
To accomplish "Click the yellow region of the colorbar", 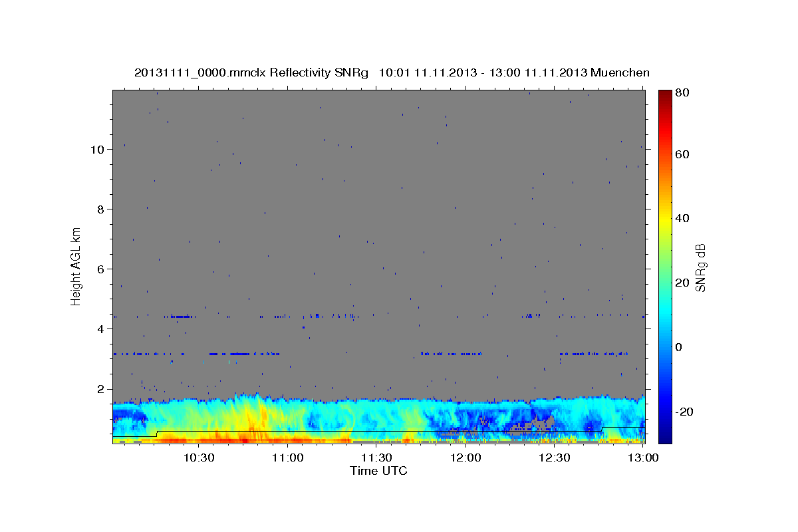I will tap(664, 219).
